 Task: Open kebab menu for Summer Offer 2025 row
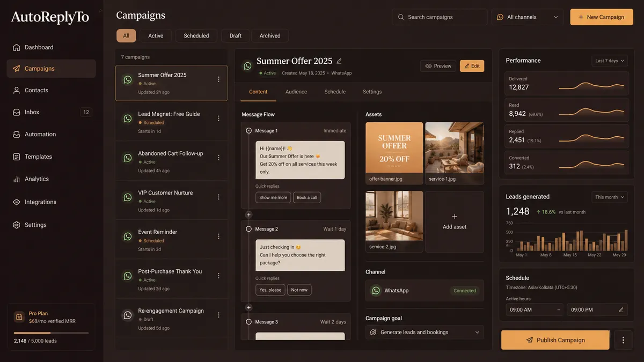coord(218,79)
